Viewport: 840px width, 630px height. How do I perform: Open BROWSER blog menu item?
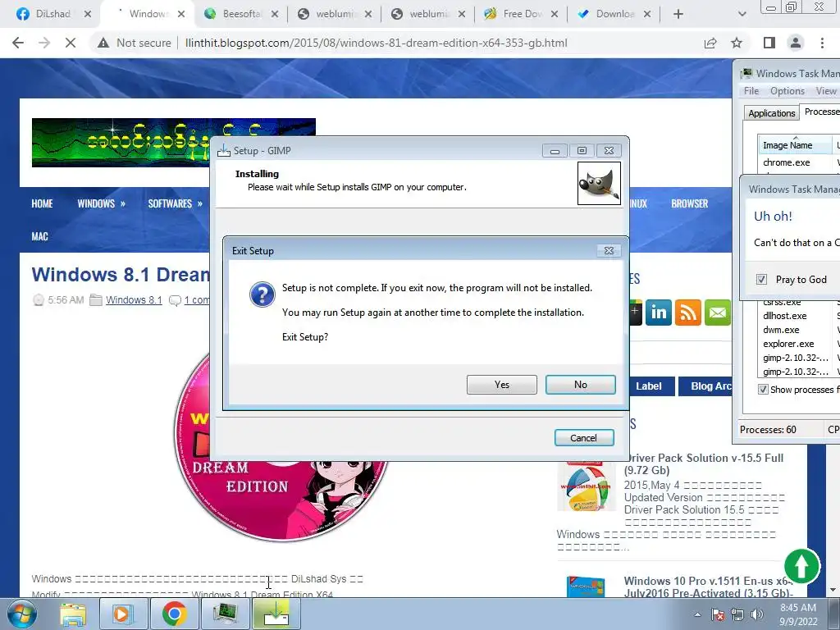689,203
